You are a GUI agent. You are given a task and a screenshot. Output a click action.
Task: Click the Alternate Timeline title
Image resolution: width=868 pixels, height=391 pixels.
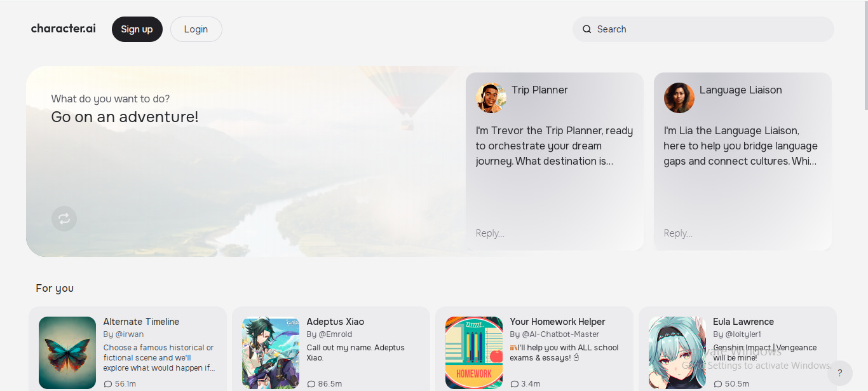tap(142, 322)
